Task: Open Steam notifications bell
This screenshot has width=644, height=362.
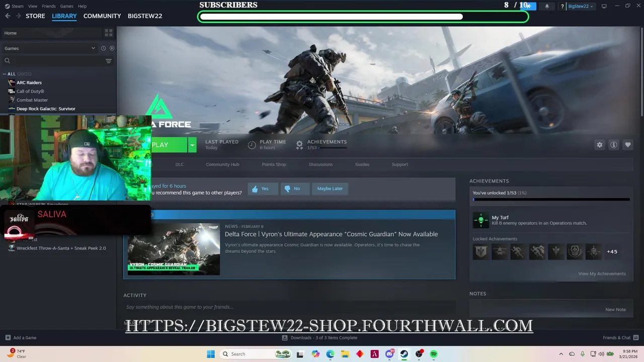Action: click(547, 6)
